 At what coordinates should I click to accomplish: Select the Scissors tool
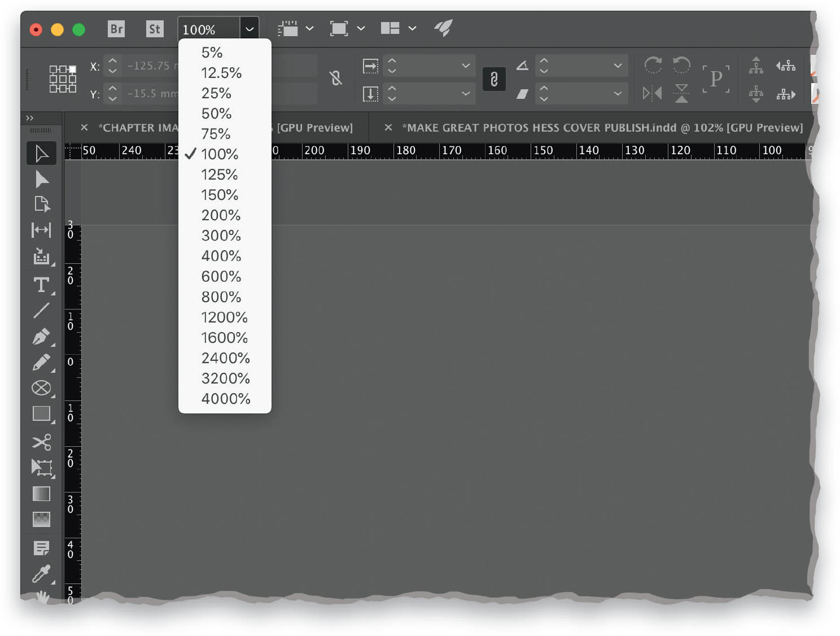[41, 441]
